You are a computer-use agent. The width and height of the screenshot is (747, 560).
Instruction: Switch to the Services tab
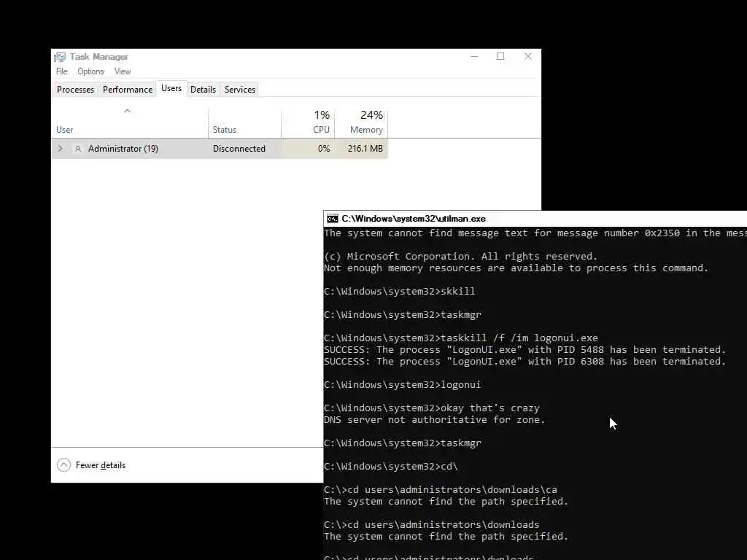click(x=239, y=90)
